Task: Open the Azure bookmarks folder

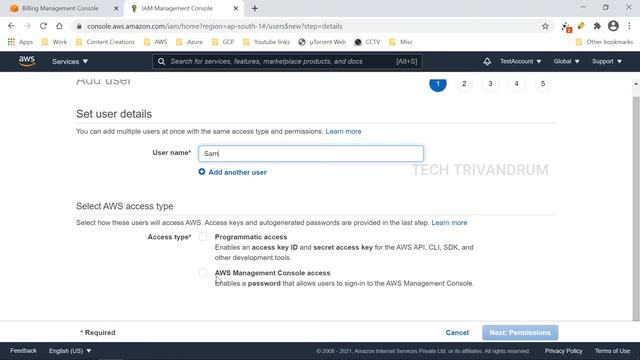Action: tap(189, 42)
